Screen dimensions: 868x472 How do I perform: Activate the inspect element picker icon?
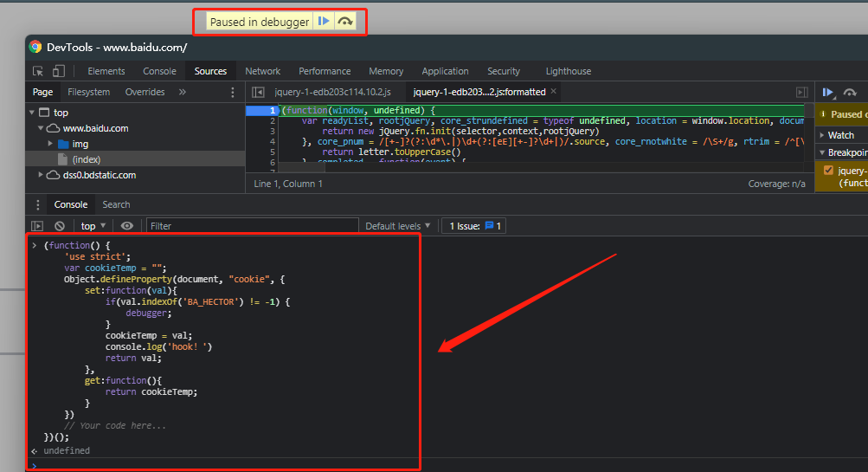pos(37,71)
